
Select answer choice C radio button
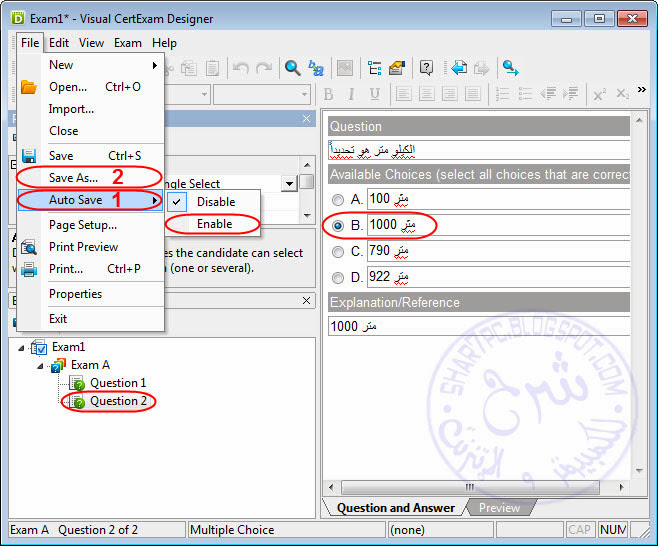point(337,252)
